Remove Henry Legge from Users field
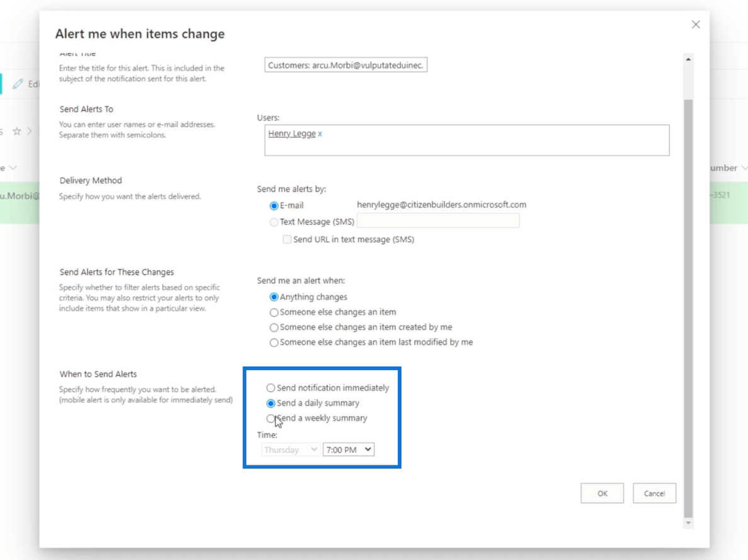The width and height of the screenshot is (748, 560). [320, 134]
